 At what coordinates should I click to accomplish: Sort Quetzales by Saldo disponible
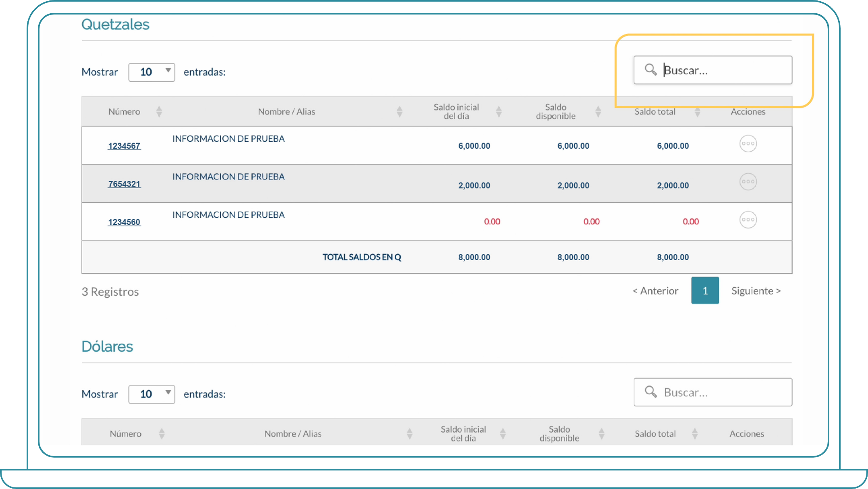pos(598,112)
